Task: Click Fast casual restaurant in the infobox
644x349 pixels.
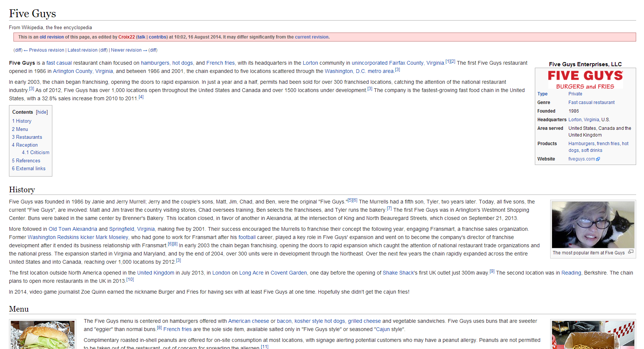Action: (591, 102)
